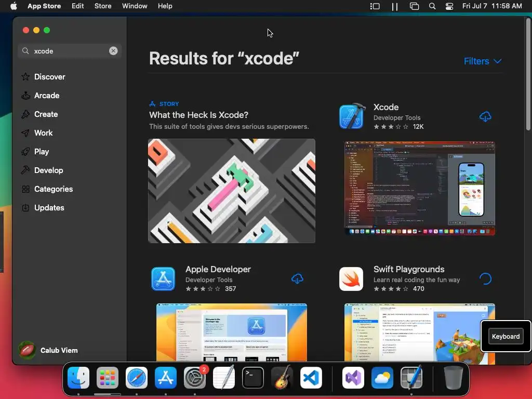Download Apple Developer via the cloud icon
This screenshot has height=399, width=532.
coord(297,279)
